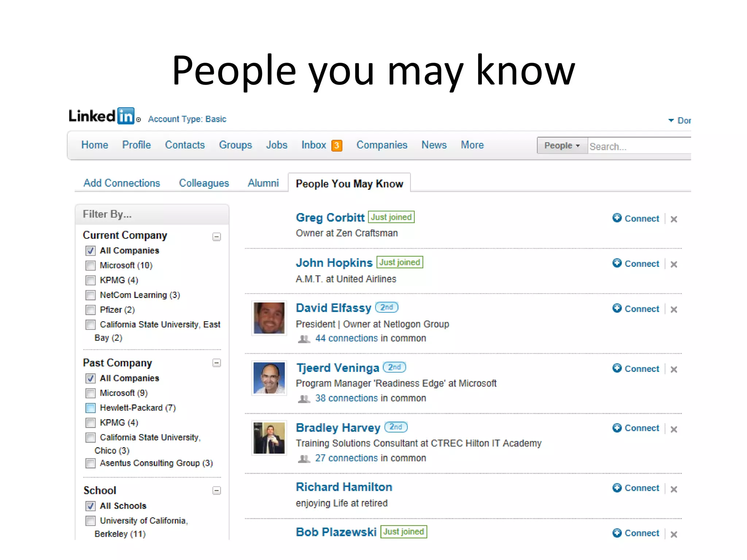The height and width of the screenshot is (560, 747).
Task: Check Pfizer (2) filter
Action: pyautogui.click(x=90, y=310)
